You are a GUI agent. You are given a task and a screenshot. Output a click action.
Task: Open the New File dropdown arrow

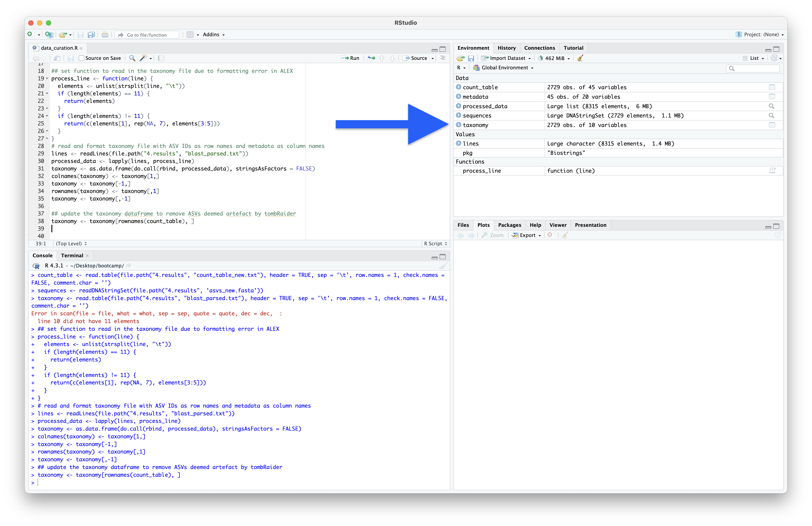click(39, 35)
